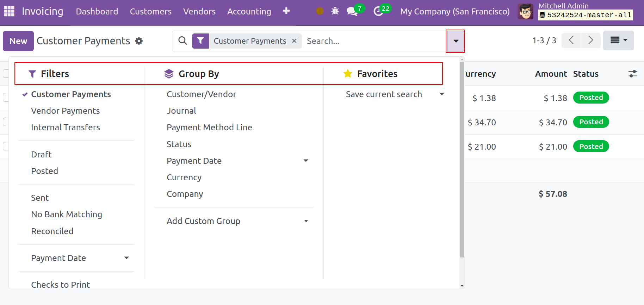The image size is (644, 305).
Task: Enable Internal Transfers filter
Action: tap(66, 127)
